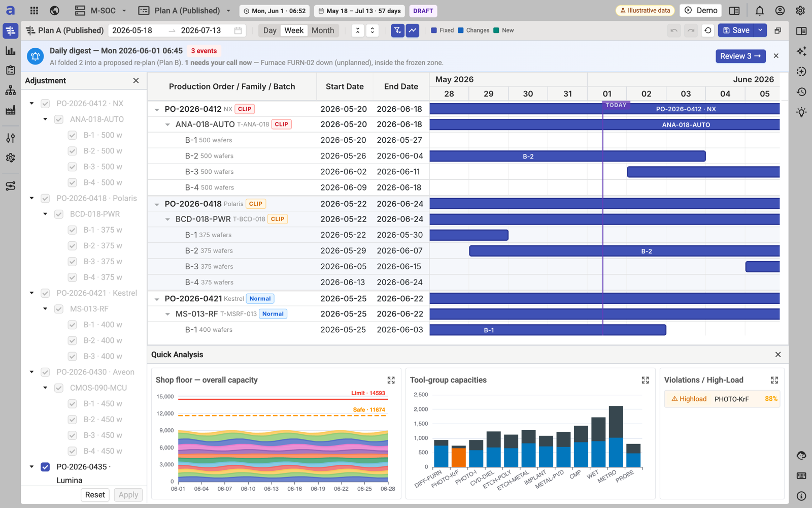The width and height of the screenshot is (812, 508).
Task: Open the factory icon in left sidebar
Action: point(10,110)
